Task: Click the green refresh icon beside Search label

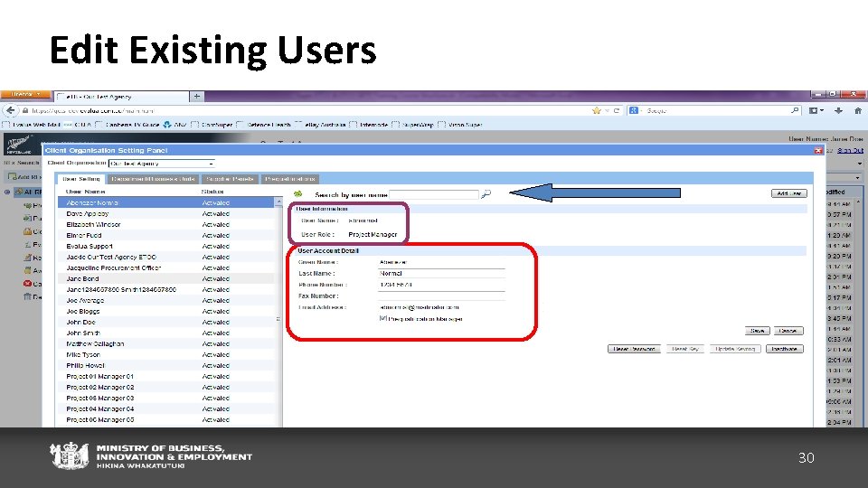Action: click(297, 194)
